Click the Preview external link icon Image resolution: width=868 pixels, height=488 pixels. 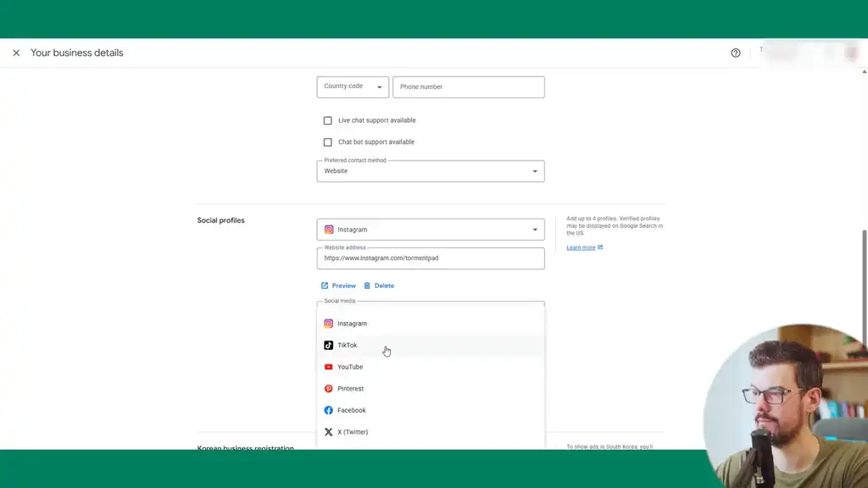[x=325, y=286]
